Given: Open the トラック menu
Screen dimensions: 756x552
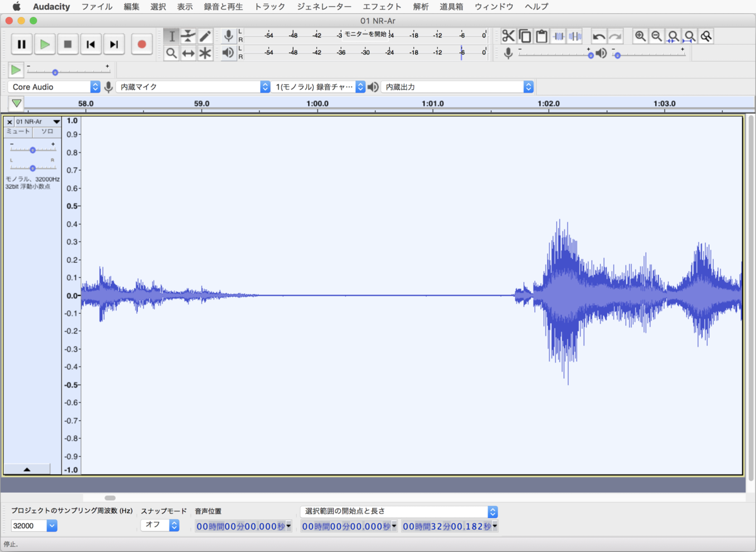Looking at the screenshot, I should (x=270, y=7).
